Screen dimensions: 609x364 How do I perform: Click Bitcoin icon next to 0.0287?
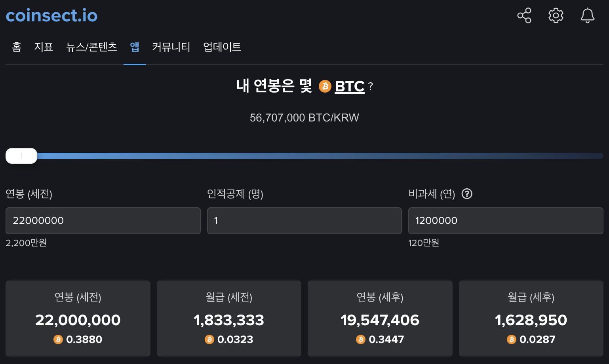(x=512, y=339)
